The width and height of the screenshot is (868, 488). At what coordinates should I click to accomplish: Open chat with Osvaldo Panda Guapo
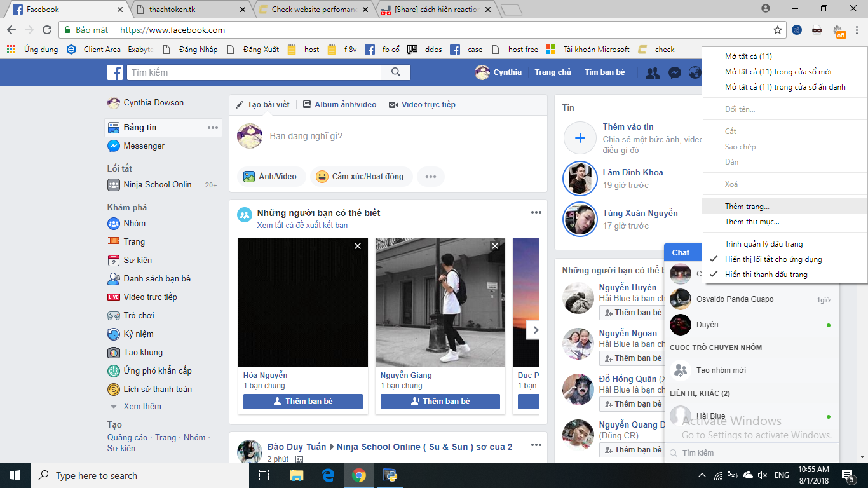coord(752,299)
